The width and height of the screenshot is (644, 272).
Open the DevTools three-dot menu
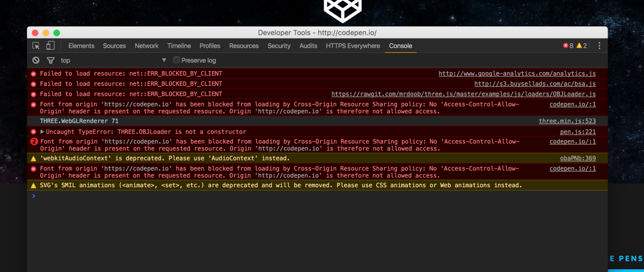pyautogui.click(x=599, y=46)
